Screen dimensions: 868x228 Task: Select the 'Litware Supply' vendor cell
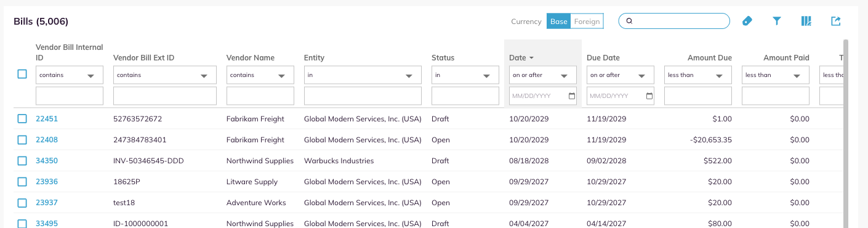[x=252, y=182]
